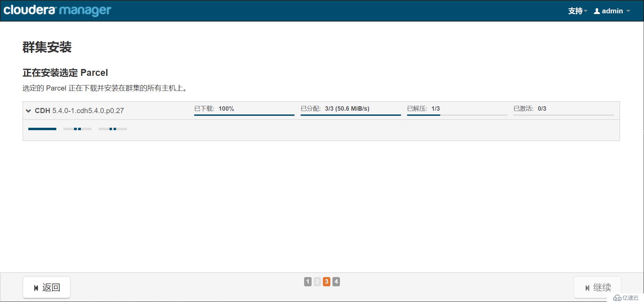Click the 返回 back button
Viewport: 644px width, 302px height.
point(47,287)
